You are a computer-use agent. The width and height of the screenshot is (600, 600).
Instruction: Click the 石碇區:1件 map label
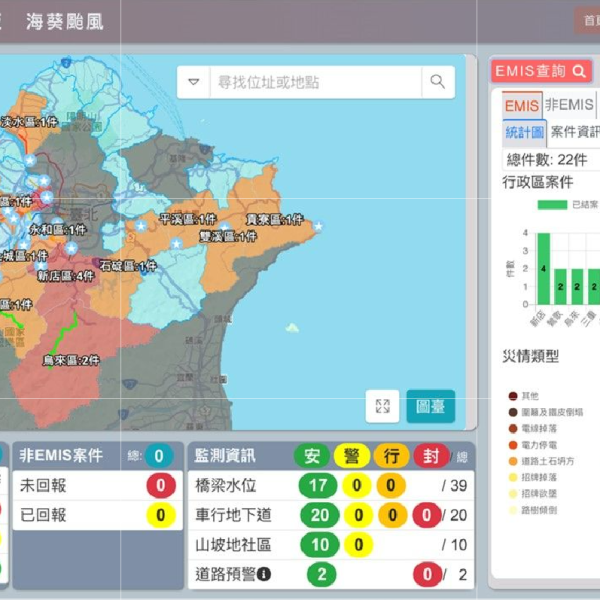(128, 266)
